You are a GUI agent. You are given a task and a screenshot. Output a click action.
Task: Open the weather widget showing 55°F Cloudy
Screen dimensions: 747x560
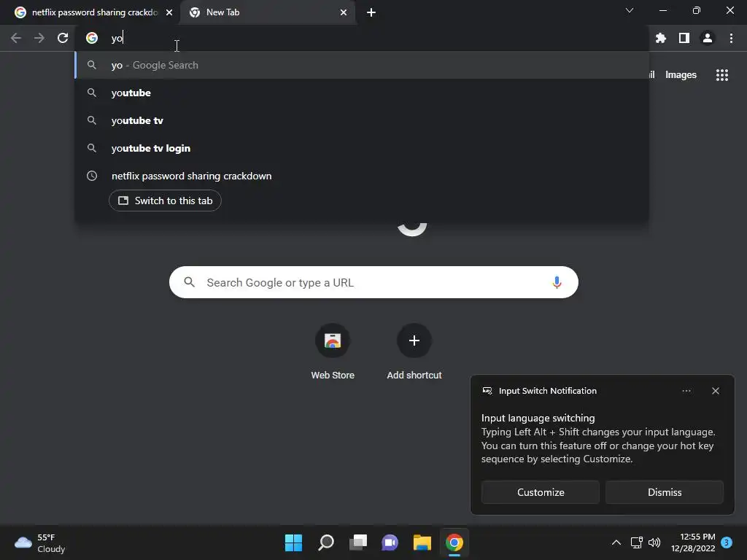click(x=40, y=542)
